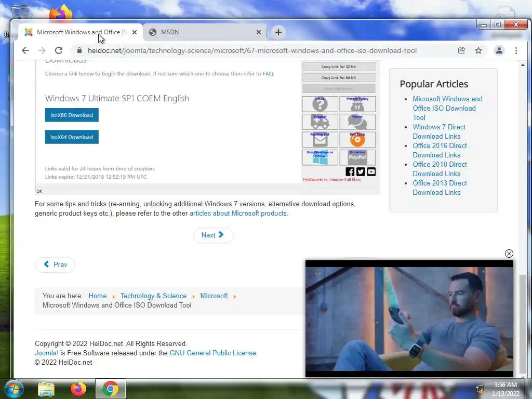Click Copy Link for 64 bit
The image size is (532, 399).
coord(339,77)
